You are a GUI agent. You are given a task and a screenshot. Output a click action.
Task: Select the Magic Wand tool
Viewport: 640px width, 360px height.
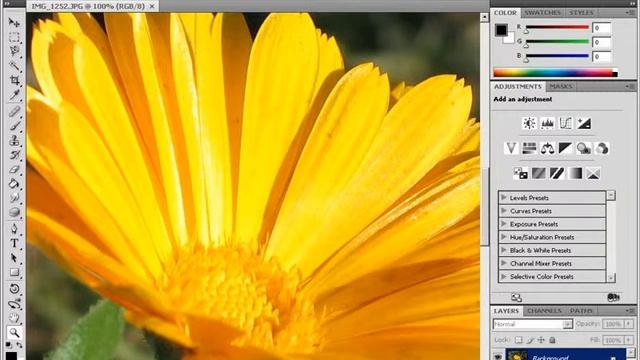(14, 66)
